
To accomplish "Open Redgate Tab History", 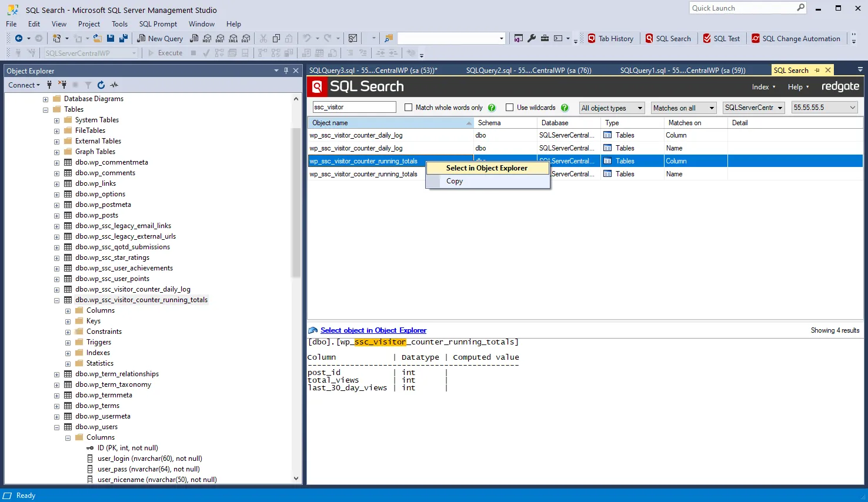I will [610, 39].
